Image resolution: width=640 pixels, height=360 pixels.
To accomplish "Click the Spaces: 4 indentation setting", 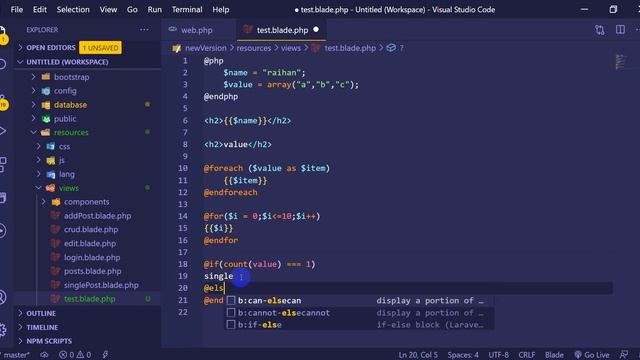I will (x=462, y=355).
